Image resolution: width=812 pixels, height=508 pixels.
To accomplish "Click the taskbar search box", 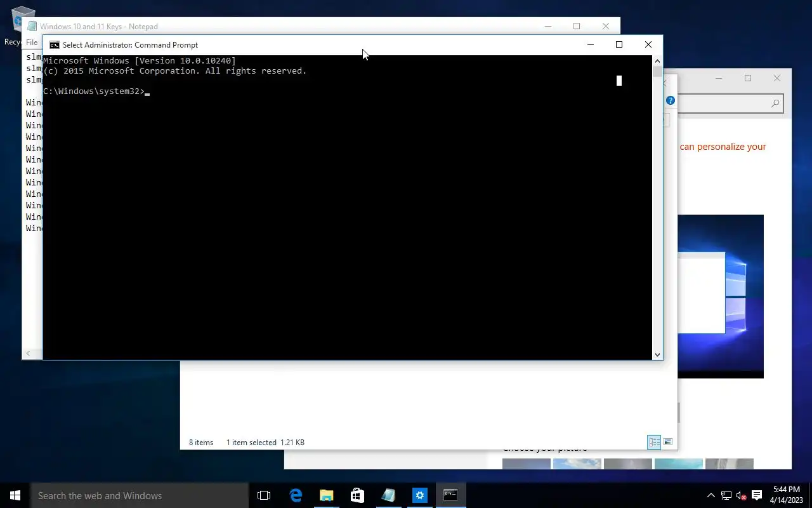I will point(140,495).
